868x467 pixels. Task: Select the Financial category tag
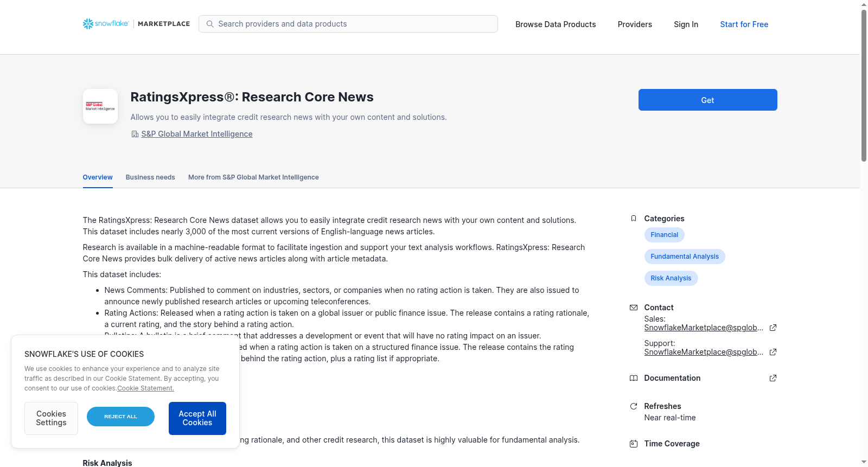click(x=664, y=235)
